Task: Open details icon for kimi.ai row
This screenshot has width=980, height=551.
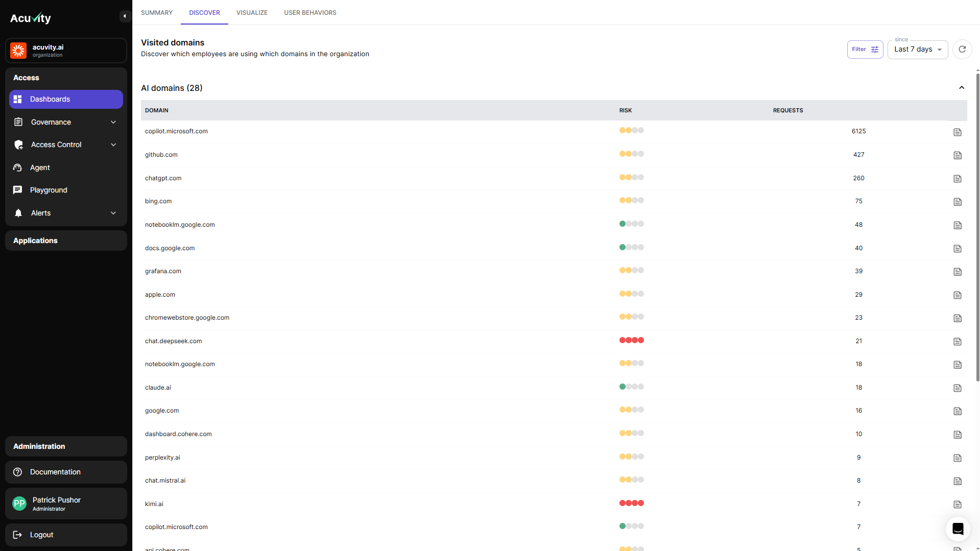Action: click(958, 505)
